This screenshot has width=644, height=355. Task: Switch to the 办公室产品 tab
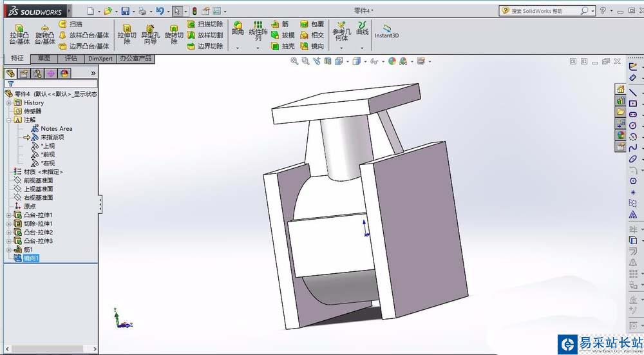(135, 59)
